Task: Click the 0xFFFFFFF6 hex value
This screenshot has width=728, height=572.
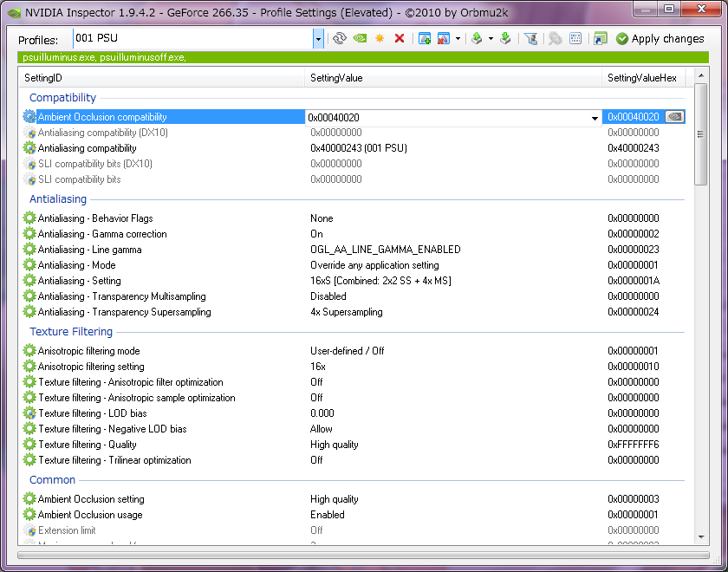Action: pyautogui.click(x=634, y=445)
